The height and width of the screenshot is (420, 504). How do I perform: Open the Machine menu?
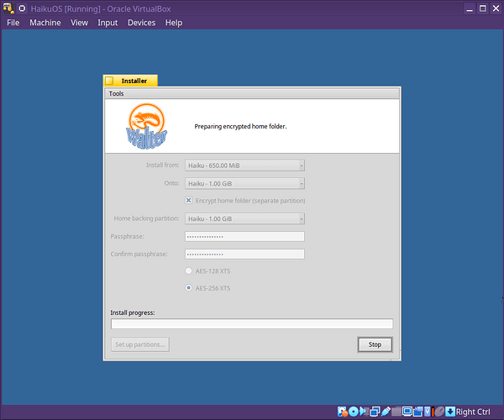pos(45,23)
